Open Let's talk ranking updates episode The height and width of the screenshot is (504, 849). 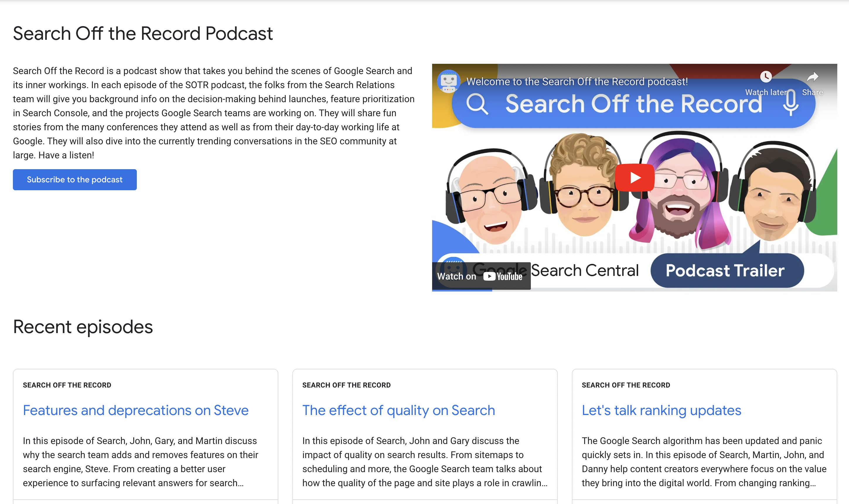pos(662,410)
